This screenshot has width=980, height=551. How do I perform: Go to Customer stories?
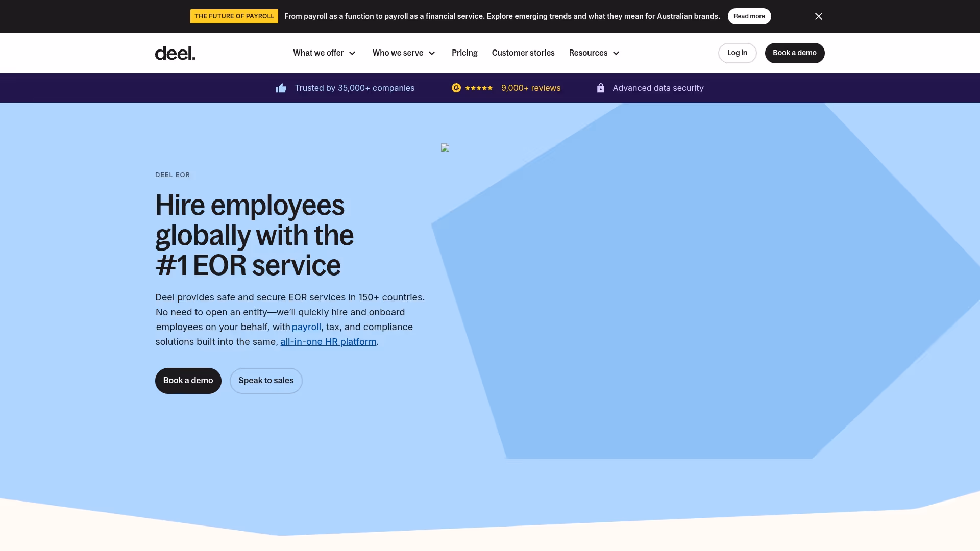click(523, 53)
